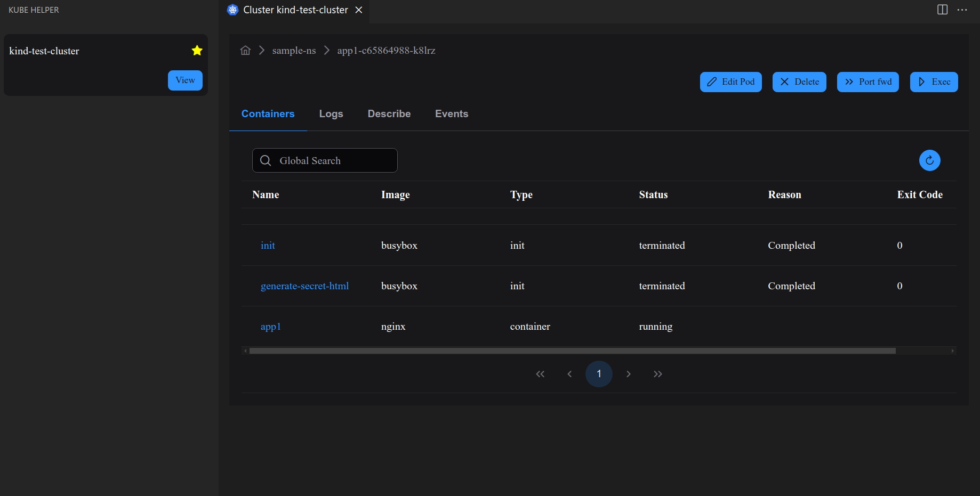Click nginx image cell

click(x=393, y=327)
